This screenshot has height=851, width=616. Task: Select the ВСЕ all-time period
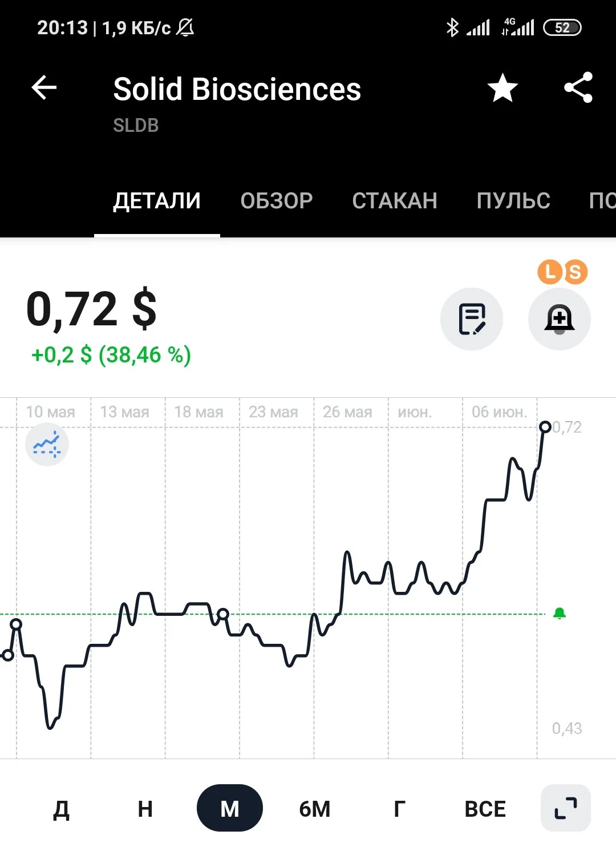click(x=485, y=809)
